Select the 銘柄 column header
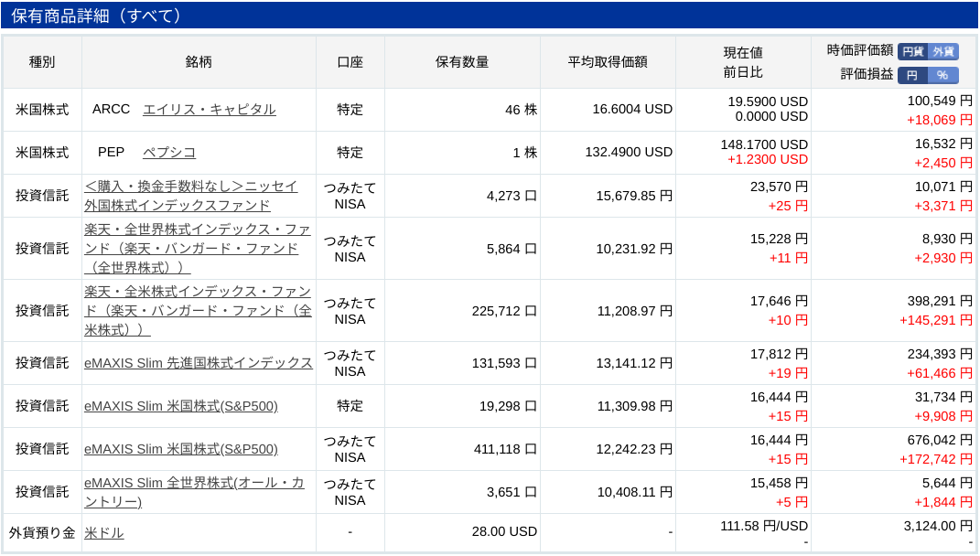 tap(199, 62)
